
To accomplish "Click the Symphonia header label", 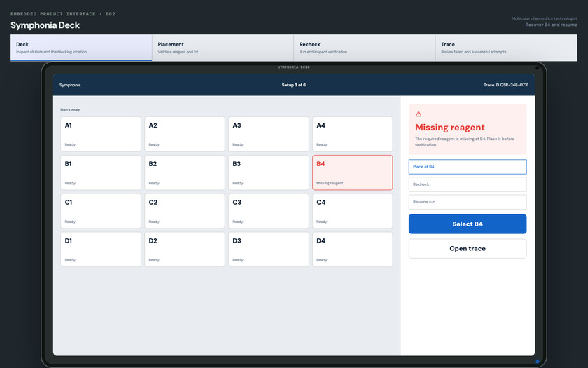I will (x=70, y=85).
